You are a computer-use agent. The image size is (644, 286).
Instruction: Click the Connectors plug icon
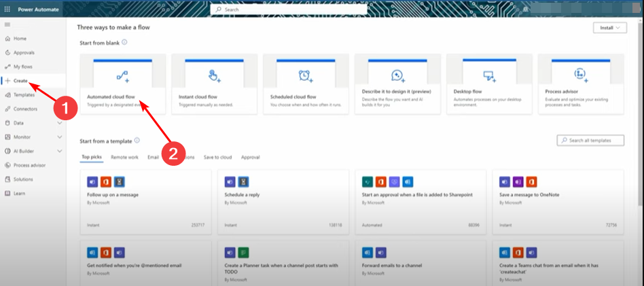7,109
